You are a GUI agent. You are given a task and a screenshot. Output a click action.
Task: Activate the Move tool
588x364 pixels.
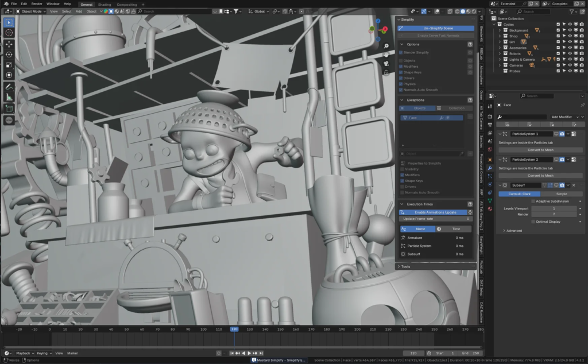tap(9, 44)
